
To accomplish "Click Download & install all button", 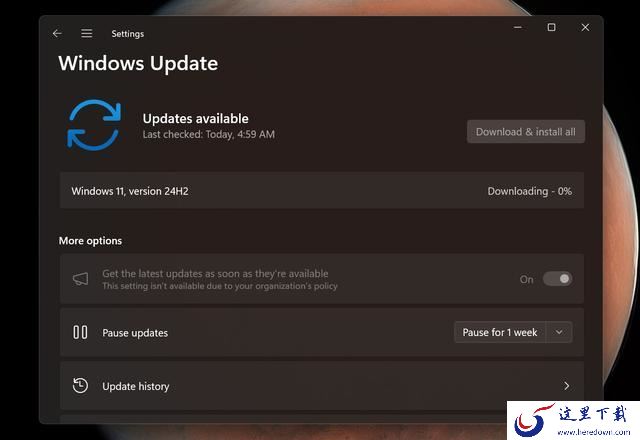I will pyautogui.click(x=526, y=132).
